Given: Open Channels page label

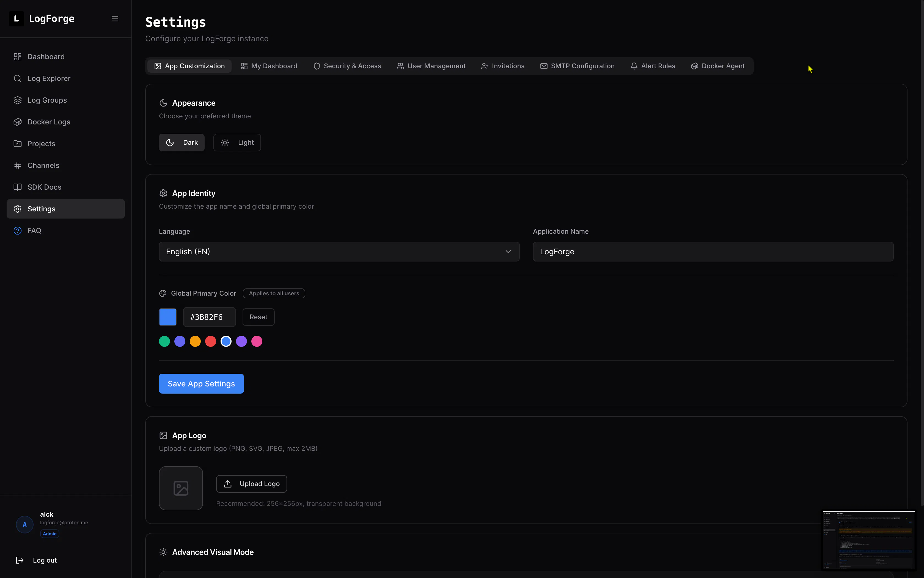Looking at the screenshot, I should [43, 165].
